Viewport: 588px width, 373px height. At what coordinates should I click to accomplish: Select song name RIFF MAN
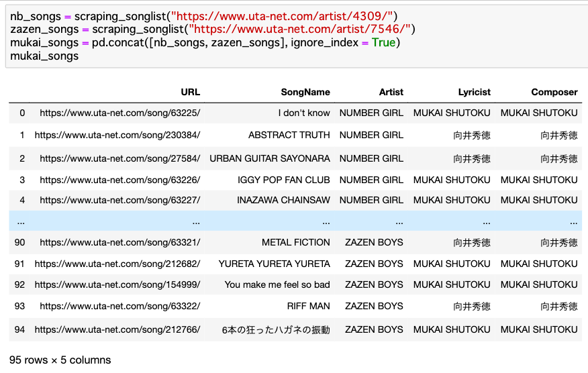(309, 307)
